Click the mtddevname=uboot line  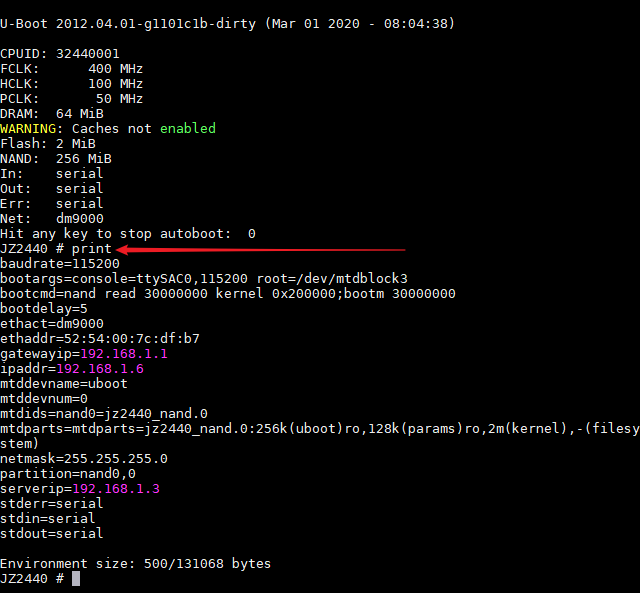point(64,384)
